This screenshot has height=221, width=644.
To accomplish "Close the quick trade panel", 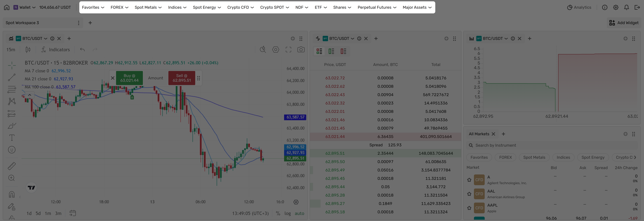I will 112,78.
